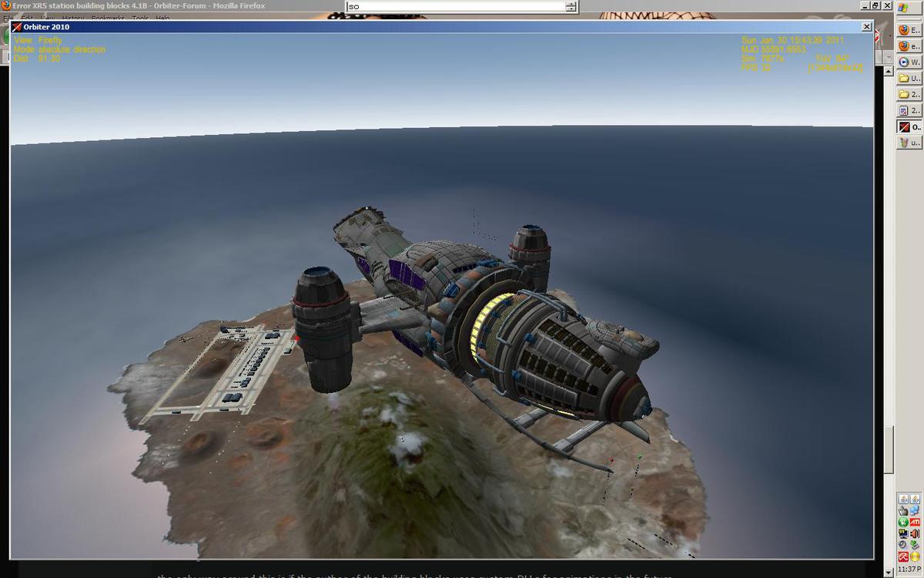Click spinner arrows on 'so' field

click(x=571, y=7)
